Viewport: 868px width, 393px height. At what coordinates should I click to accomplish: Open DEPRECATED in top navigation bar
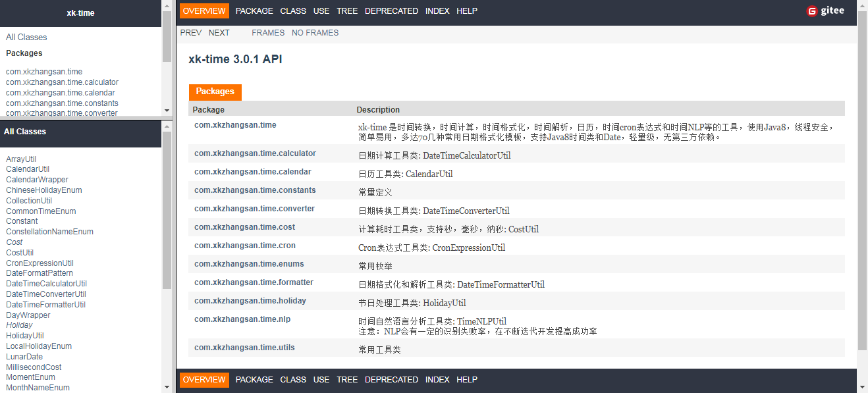pyautogui.click(x=391, y=11)
